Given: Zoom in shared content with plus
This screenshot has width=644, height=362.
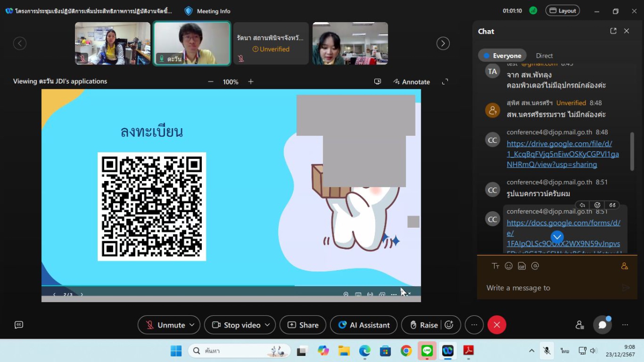Looking at the screenshot, I should click(251, 81).
